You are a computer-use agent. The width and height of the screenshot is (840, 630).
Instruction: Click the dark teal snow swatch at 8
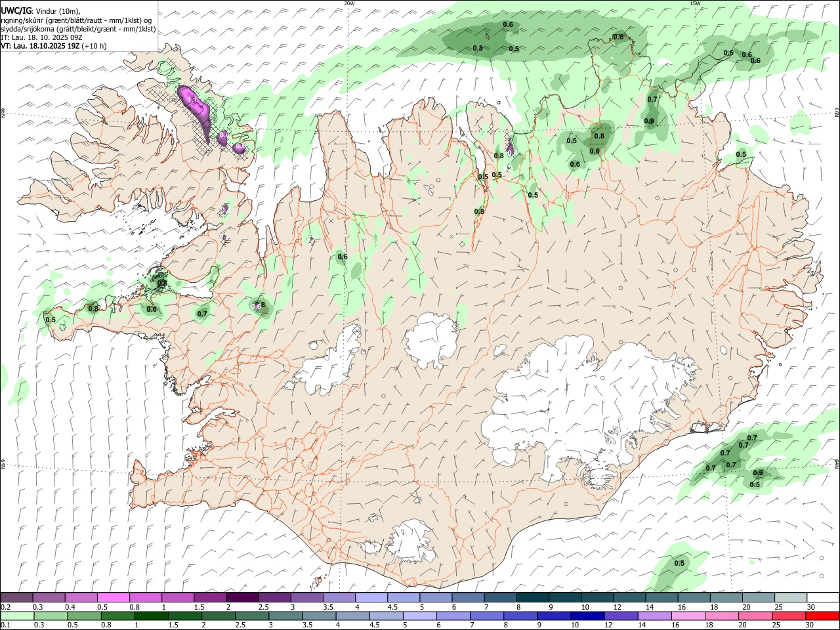(x=533, y=597)
